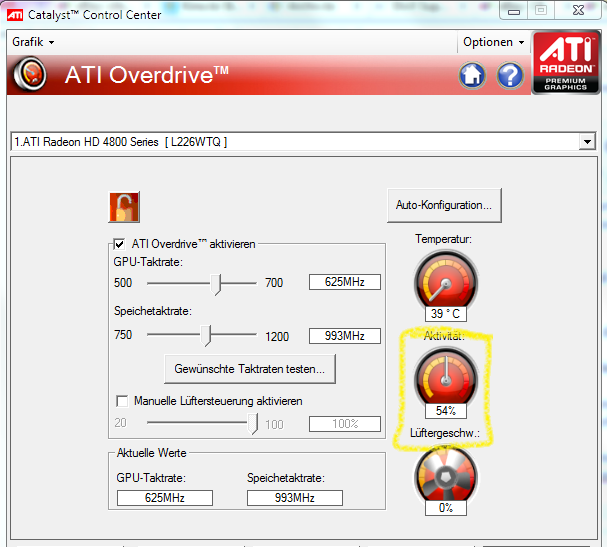Click the 54% activity readout
The width and height of the screenshot is (607, 547).
446,411
